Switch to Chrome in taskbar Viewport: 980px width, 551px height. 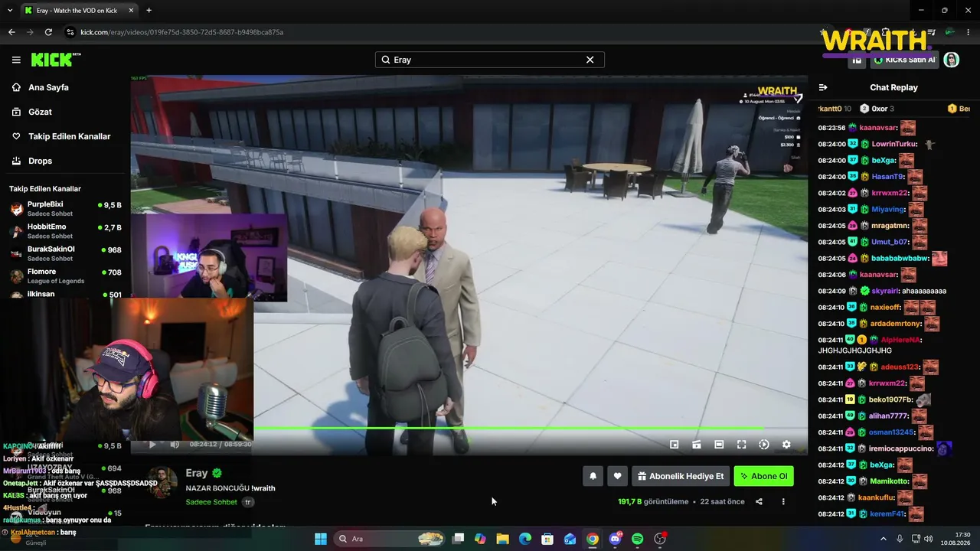coord(593,539)
